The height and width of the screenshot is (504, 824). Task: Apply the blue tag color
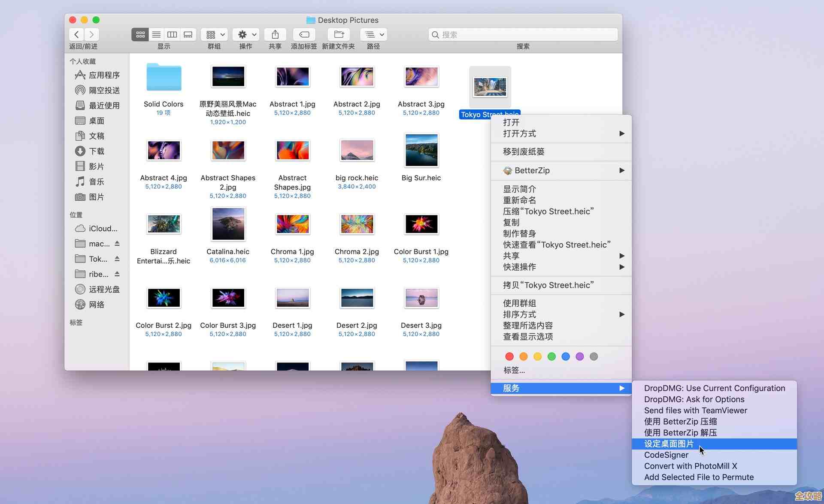[566, 356]
